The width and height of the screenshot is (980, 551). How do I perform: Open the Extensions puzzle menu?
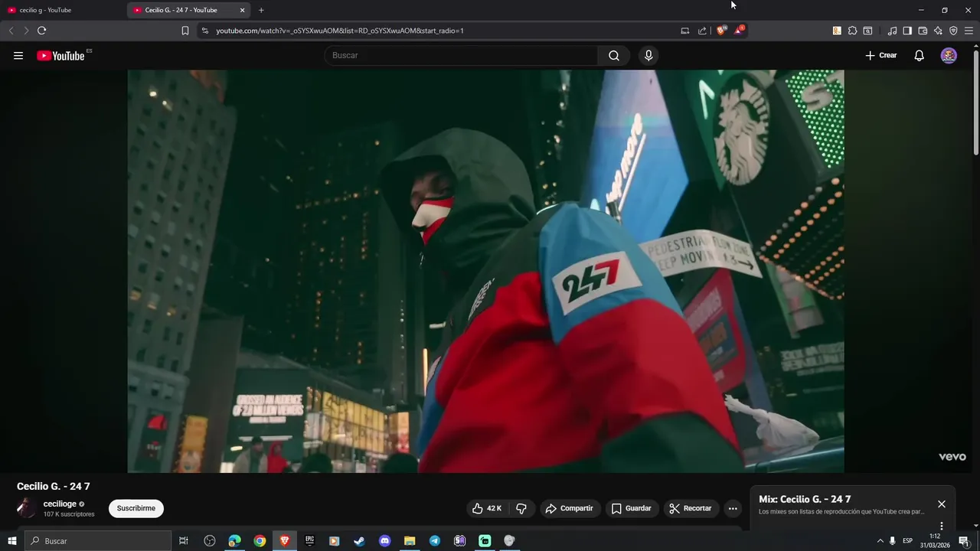tap(852, 31)
